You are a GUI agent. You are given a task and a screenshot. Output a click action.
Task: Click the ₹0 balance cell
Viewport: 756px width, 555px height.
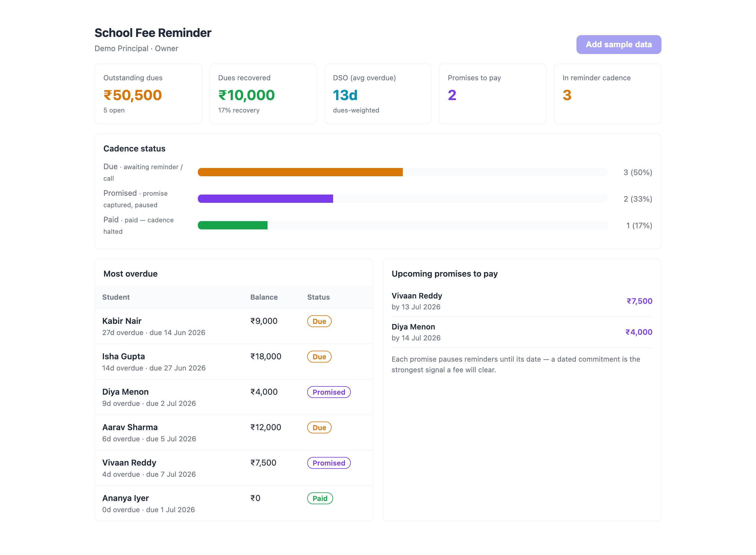click(255, 498)
